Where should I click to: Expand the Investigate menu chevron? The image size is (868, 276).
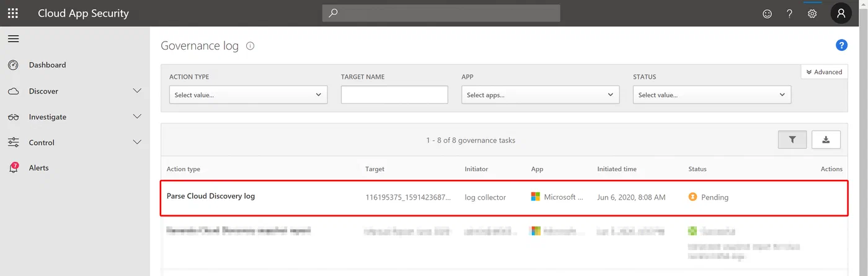[x=138, y=117]
